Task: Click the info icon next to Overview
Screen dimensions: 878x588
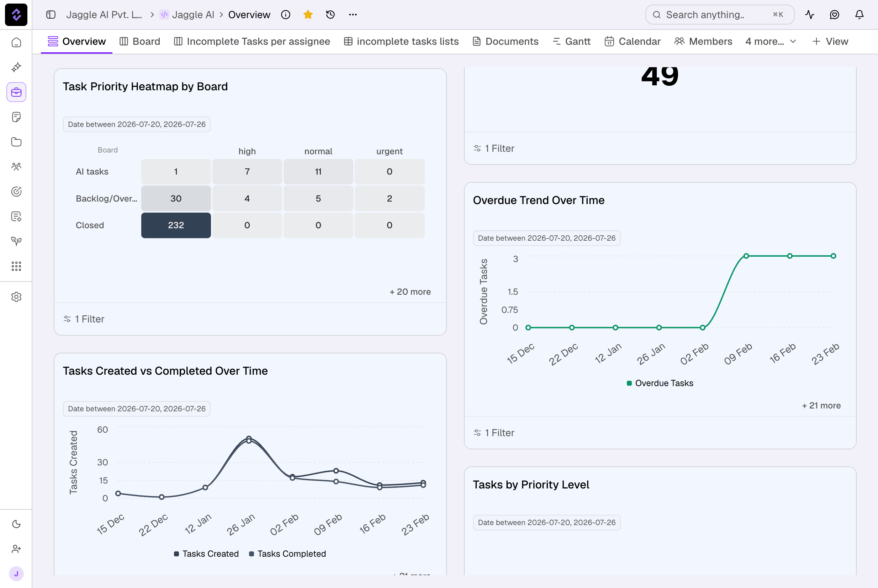Action: pyautogui.click(x=286, y=15)
